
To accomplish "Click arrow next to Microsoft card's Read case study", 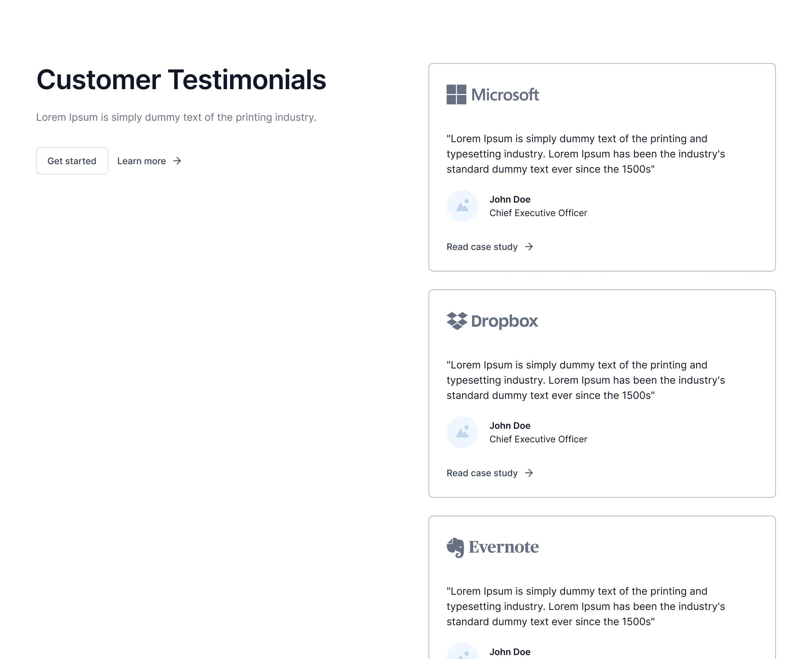I will (x=529, y=247).
